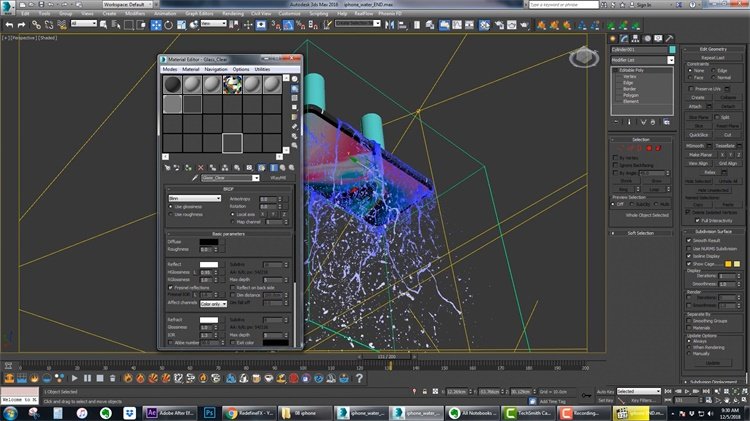Enable Reflect on back side checkbox
This screenshot has width=750, height=421.
[233, 288]
